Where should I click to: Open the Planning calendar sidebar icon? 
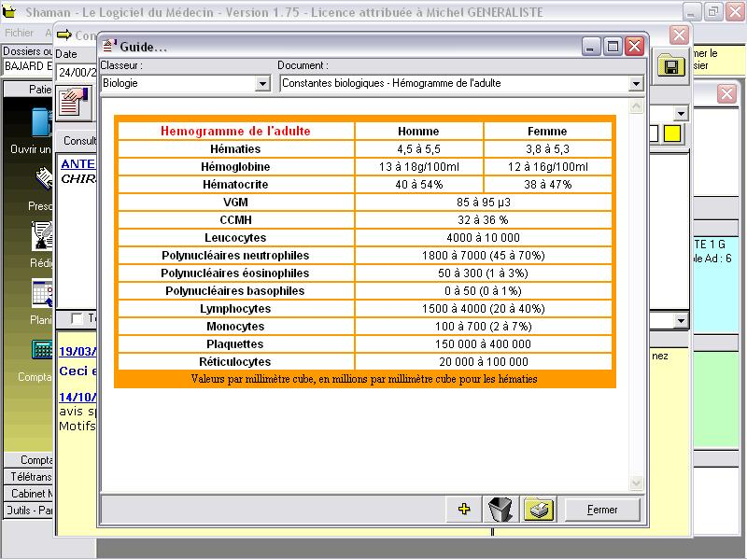(42, 294)
